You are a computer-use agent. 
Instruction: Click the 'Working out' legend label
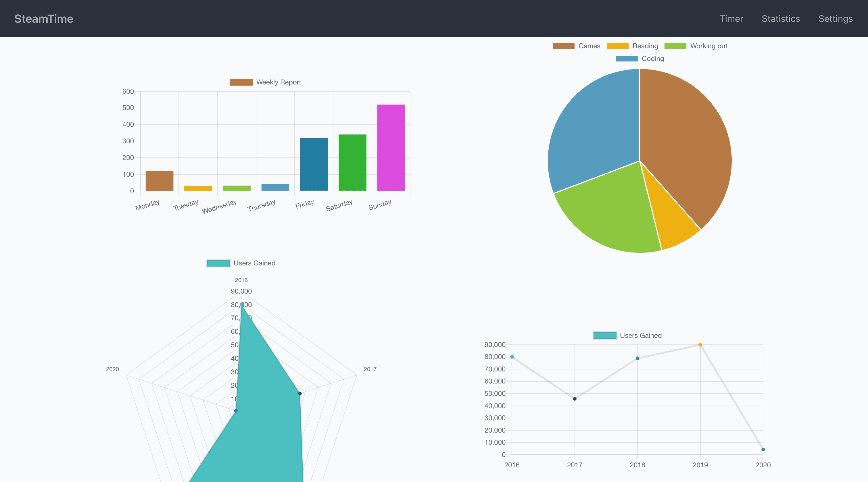(708, 46)
